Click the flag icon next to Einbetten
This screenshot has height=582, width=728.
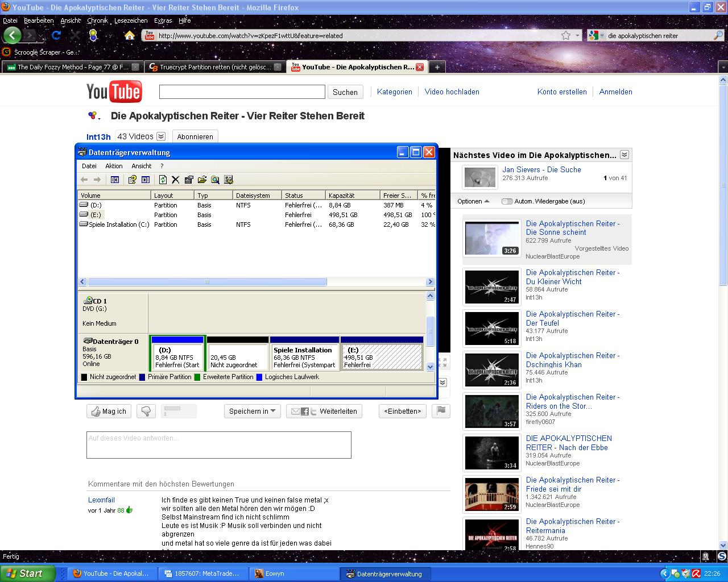441,411
